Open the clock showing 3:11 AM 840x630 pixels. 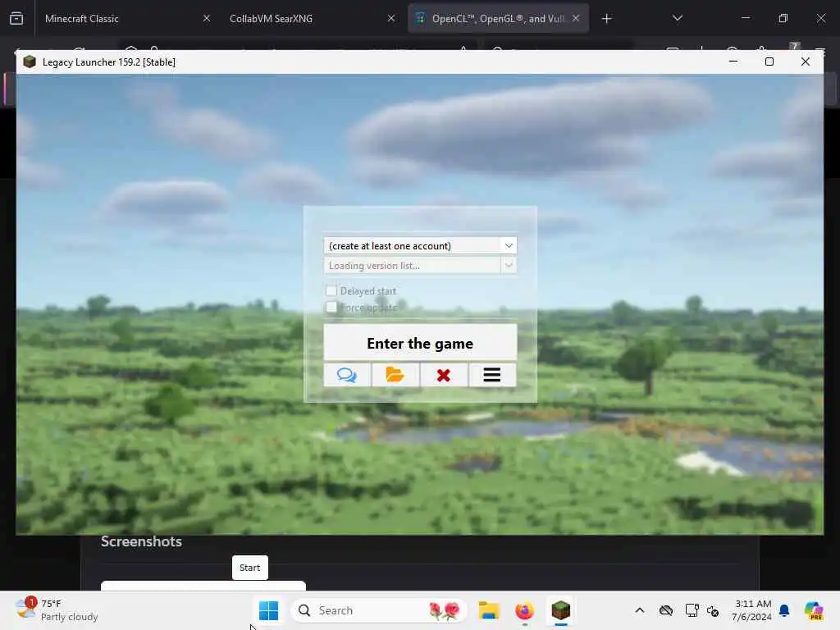[x=752, y=610]
